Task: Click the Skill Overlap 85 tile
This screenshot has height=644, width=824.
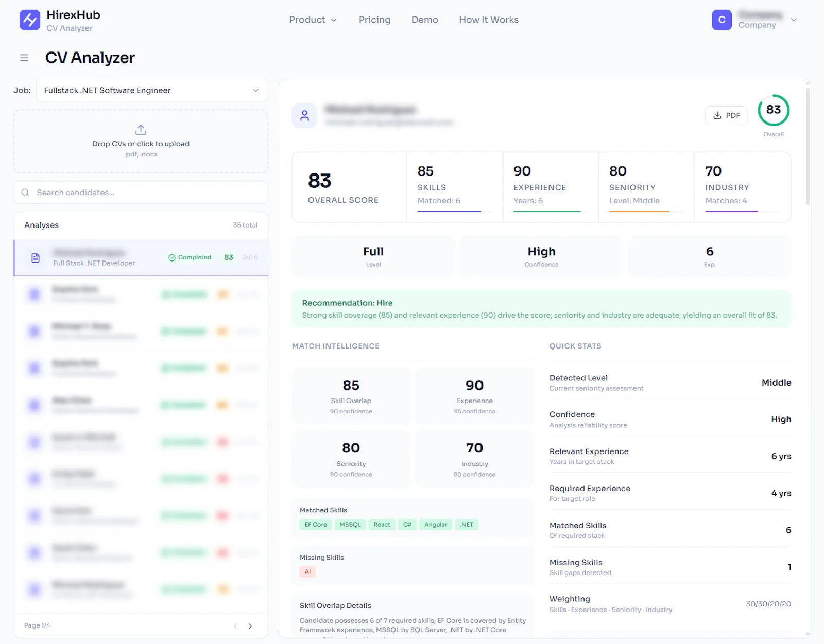Action: coord(351,396)
